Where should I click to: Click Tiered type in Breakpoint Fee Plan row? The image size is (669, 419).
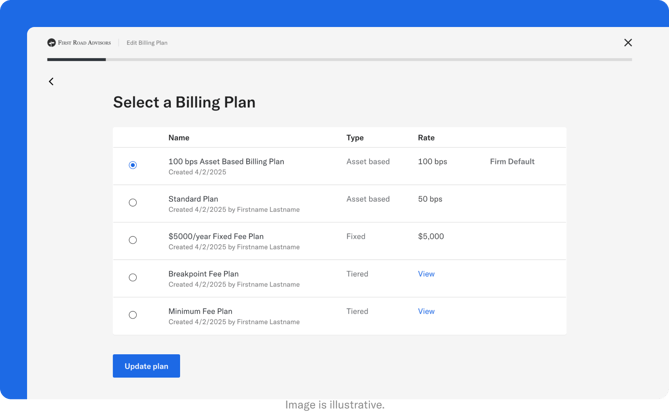[357, 274]
